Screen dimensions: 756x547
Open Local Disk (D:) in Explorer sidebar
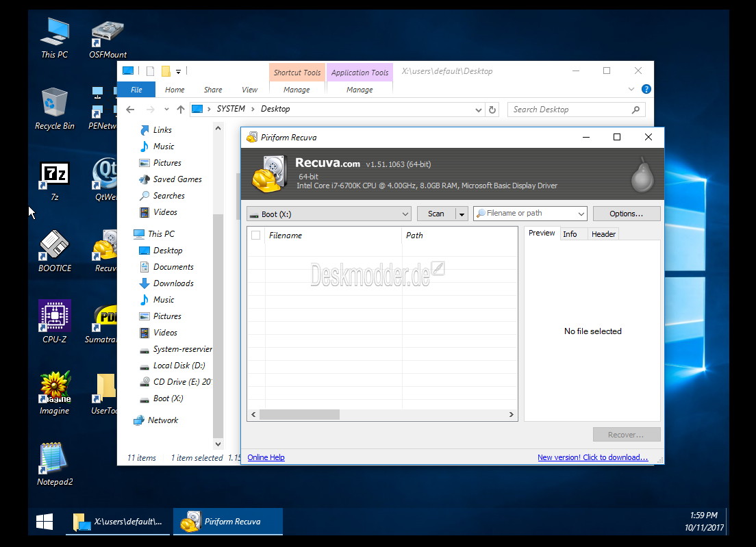[172, 366]
